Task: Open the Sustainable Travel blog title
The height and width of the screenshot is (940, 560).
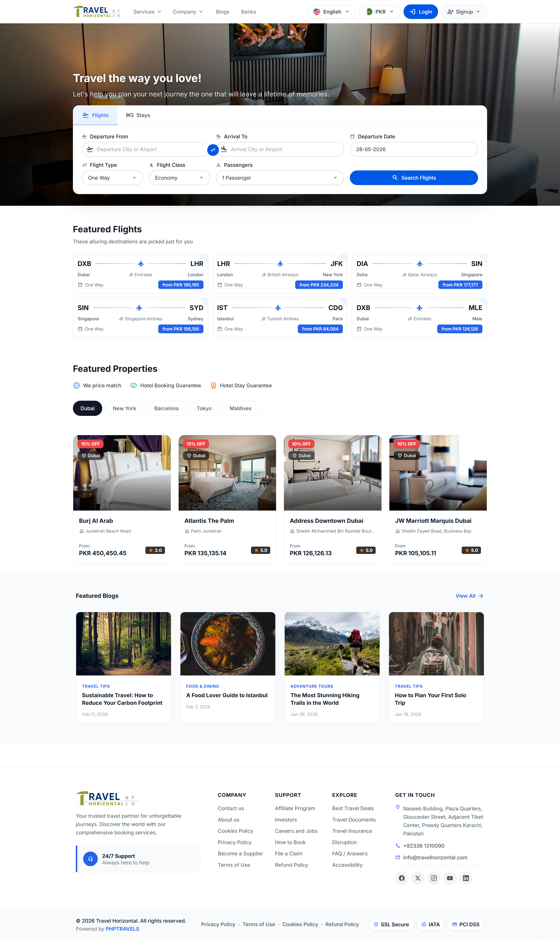Action: (x=122, y=699)
